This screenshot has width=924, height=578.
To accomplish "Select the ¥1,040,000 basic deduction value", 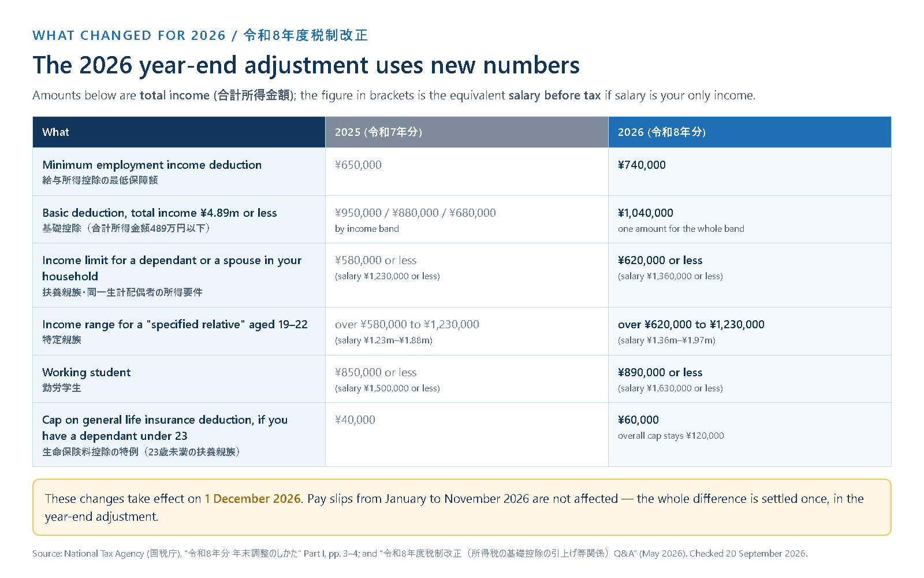I will [646, 213].
